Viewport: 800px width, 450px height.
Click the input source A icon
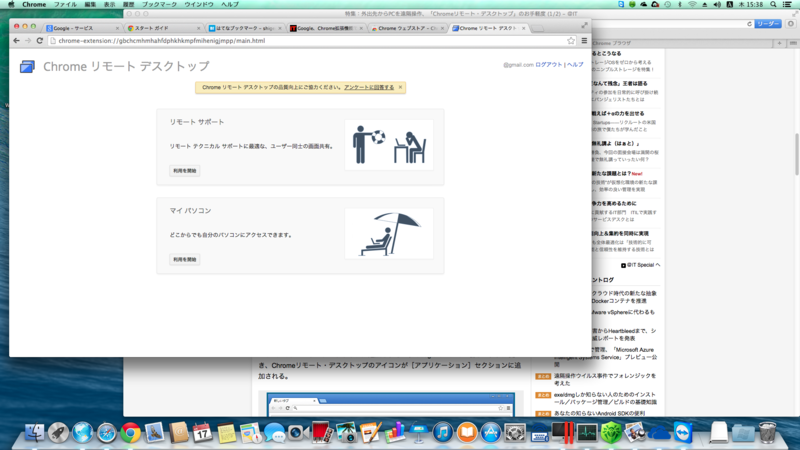click(x=730, y=4)
